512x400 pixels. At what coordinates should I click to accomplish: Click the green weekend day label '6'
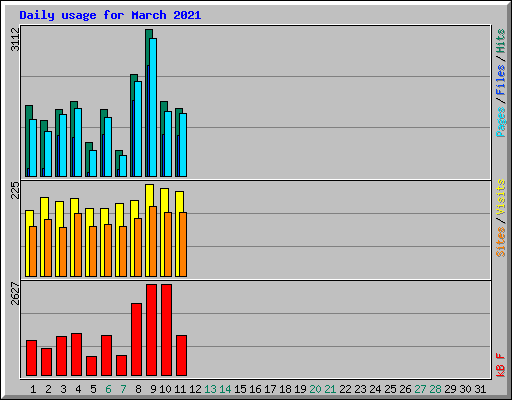[x=108, y=389]
